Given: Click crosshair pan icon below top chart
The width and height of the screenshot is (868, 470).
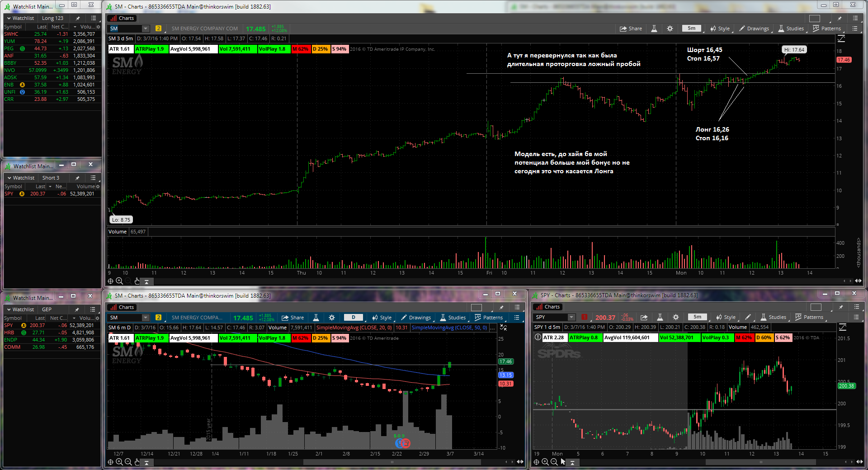Looking at the screenshot, I should tap(110, 281).
